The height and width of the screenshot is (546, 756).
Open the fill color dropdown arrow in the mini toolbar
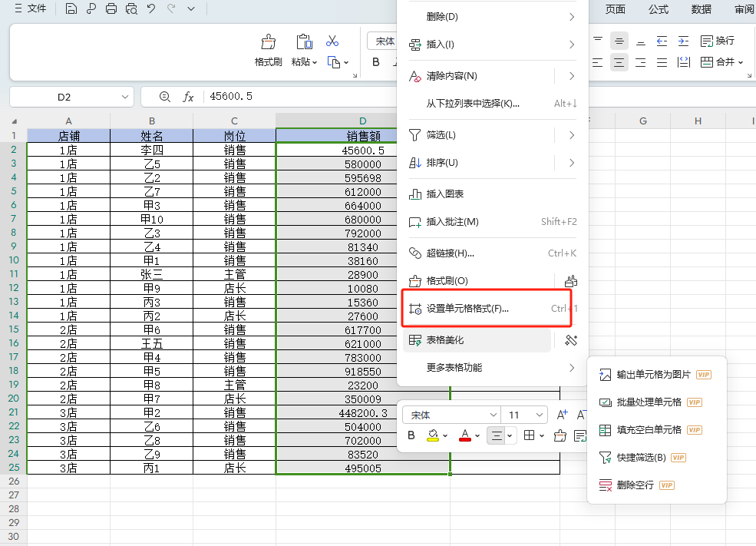point(445,436)
